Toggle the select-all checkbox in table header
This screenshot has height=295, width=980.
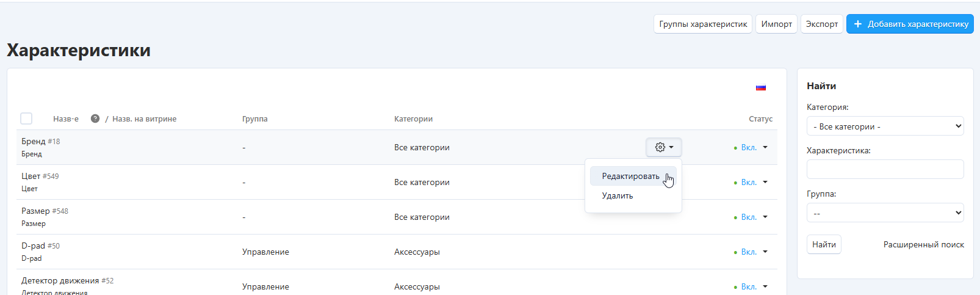pos(26,118)
